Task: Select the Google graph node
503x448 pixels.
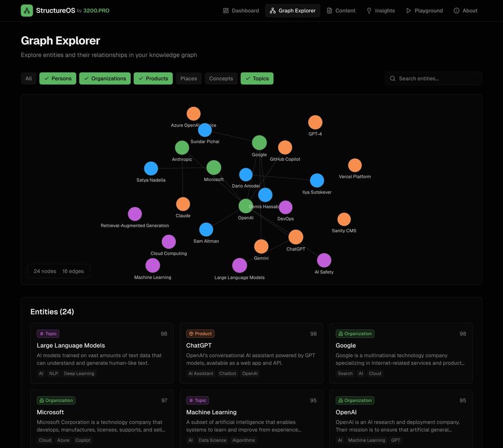Action: [x=259, y=143]
